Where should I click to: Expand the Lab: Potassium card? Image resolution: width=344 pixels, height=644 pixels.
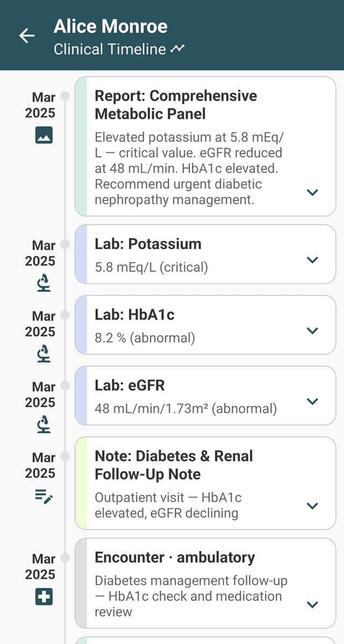click(312, 260)
